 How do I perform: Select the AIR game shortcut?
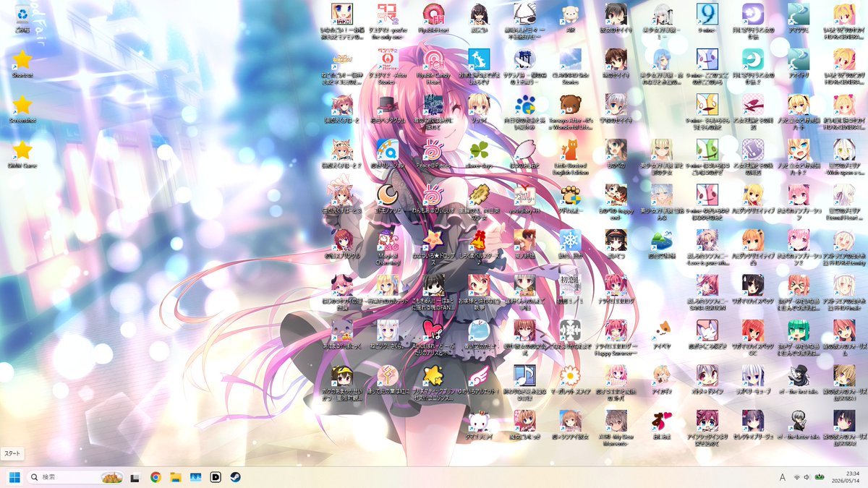coord(571,14)
